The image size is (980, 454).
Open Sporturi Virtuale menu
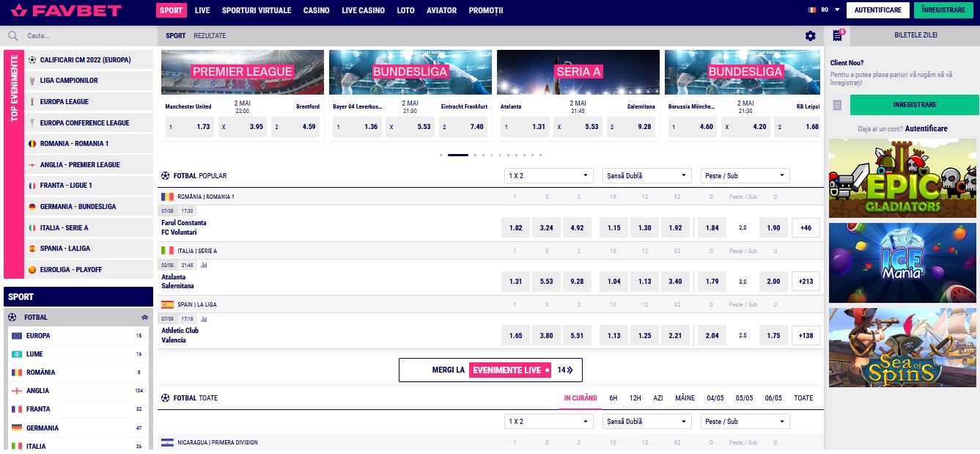257,11
